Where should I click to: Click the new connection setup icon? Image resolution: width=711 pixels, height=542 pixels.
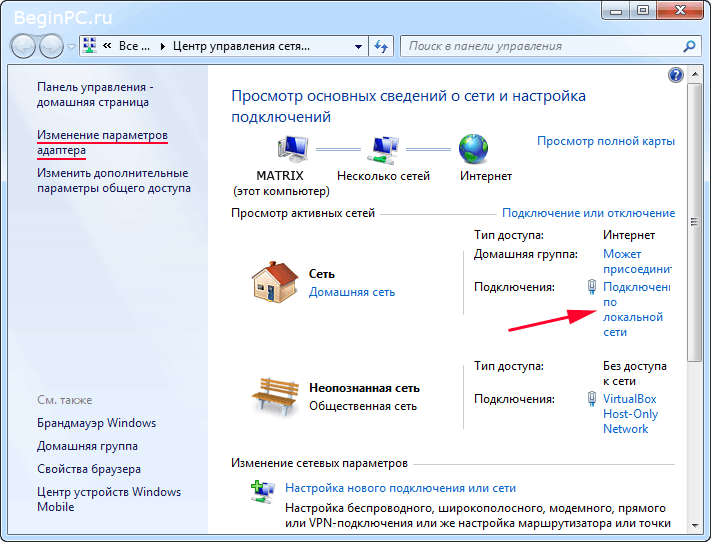click(263, 492)
